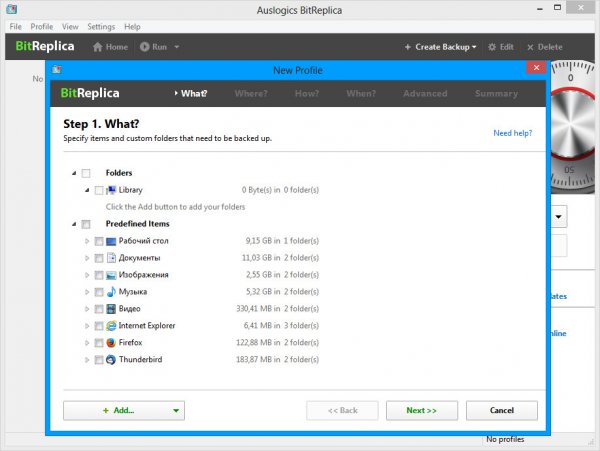600x451 pixels.
Task: Click the << Back button
Action: tap(342, 410)
